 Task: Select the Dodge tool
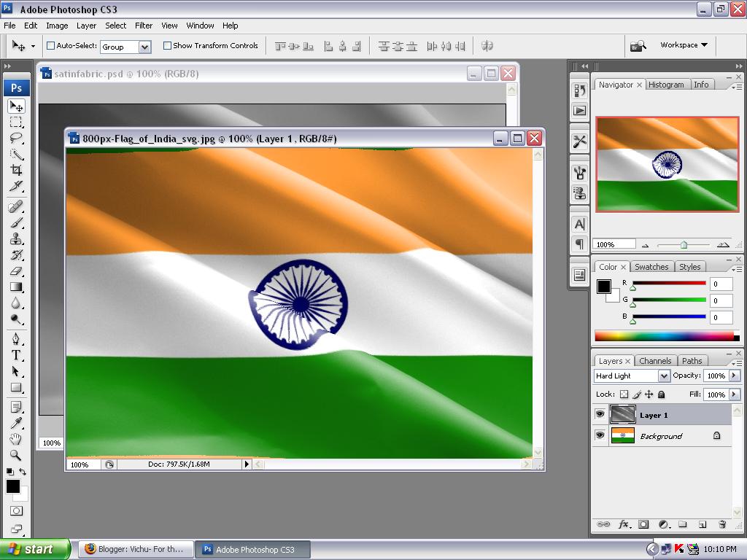click(x=16, y=319)
